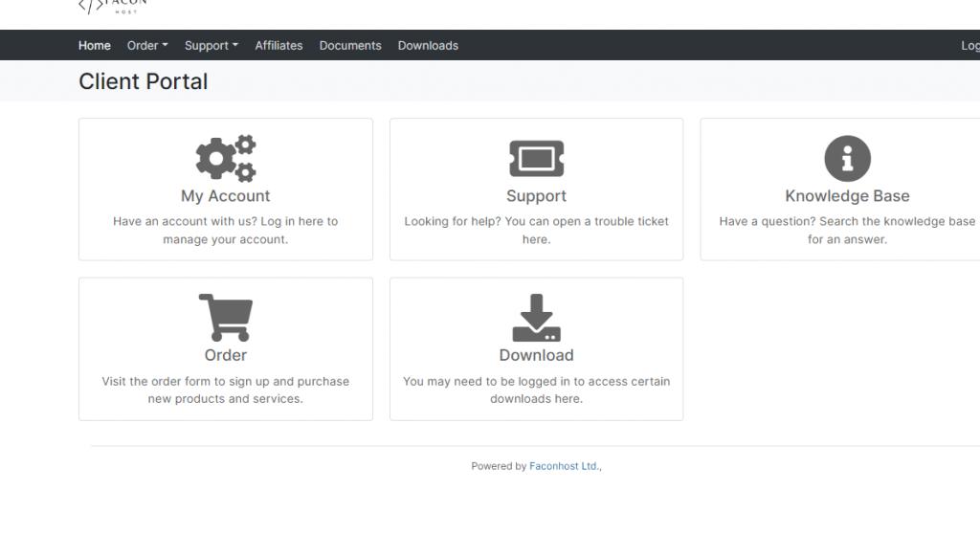Expand the Order dropdown menu
The height and width of the screenshot is (557, 980).
(x=147, y=45)
